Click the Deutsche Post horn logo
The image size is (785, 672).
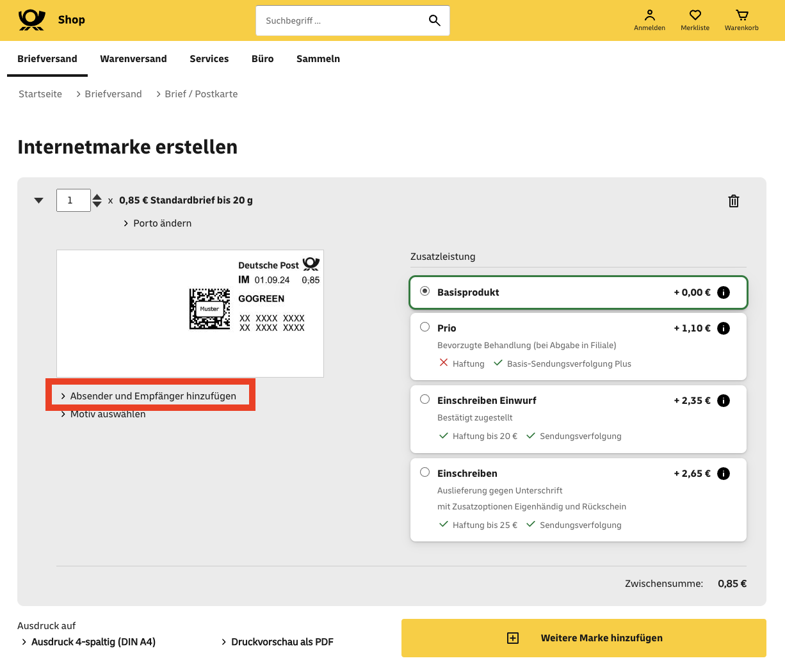(x=31, y=20)
